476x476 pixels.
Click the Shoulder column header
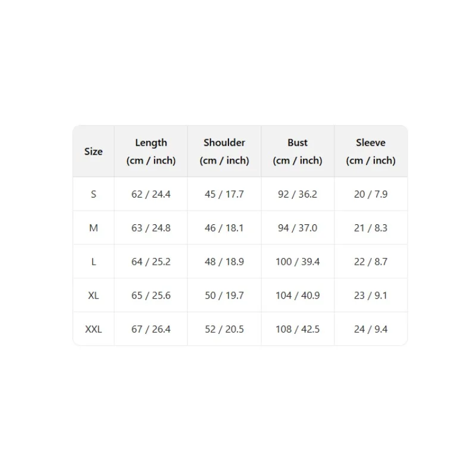pyautogui.click(x=224, y=151)
